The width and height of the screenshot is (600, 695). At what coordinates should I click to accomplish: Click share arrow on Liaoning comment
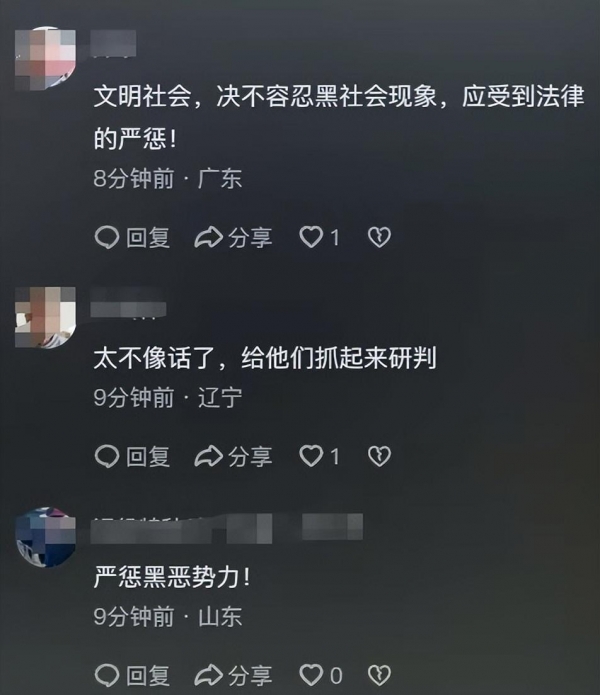tap(208, 456)
